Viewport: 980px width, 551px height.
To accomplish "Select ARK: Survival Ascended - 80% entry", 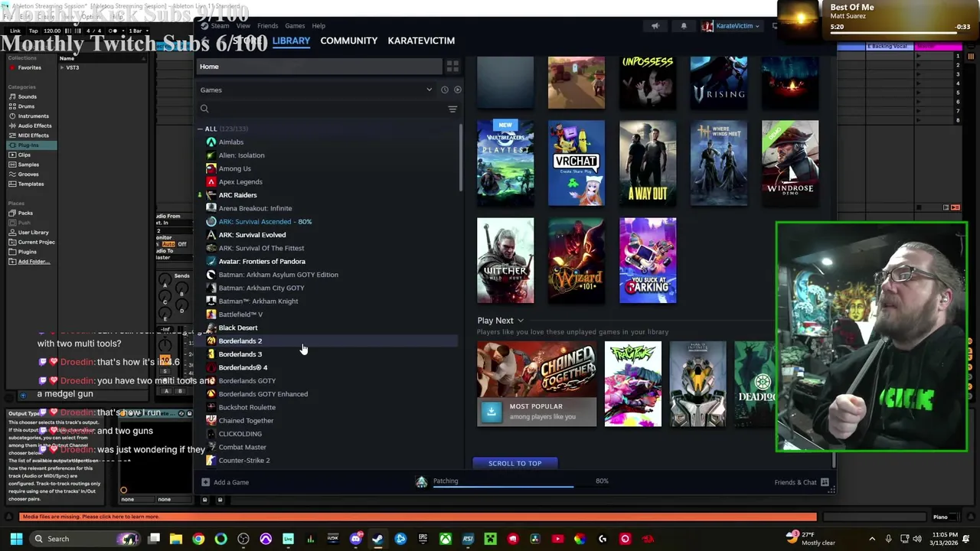I will [x=265, y=221].
